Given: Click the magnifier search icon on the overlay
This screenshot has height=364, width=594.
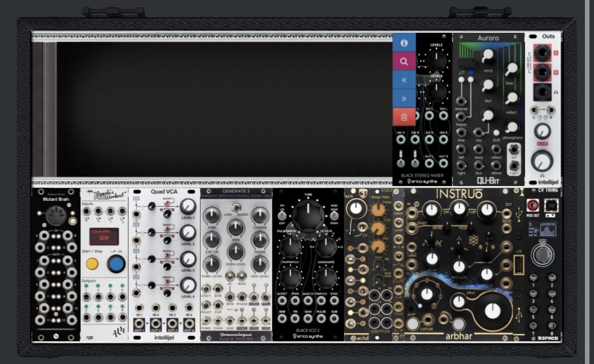Looking at the screenshot, I should pos(404,61).
